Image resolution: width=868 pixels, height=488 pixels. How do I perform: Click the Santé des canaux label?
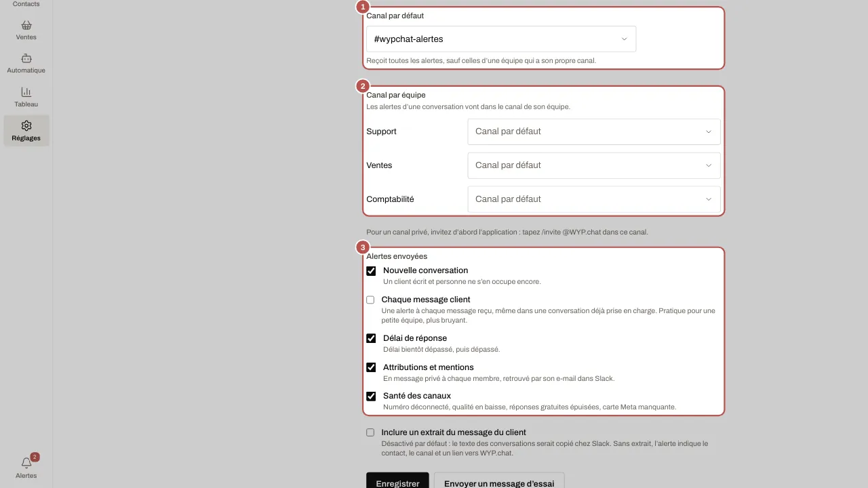coord(417,396)
